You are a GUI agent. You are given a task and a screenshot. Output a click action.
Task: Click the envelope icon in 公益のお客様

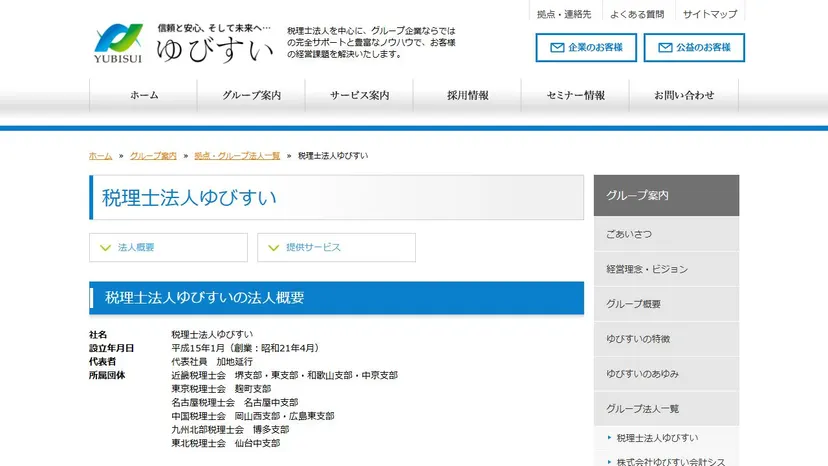coord(665,48)
